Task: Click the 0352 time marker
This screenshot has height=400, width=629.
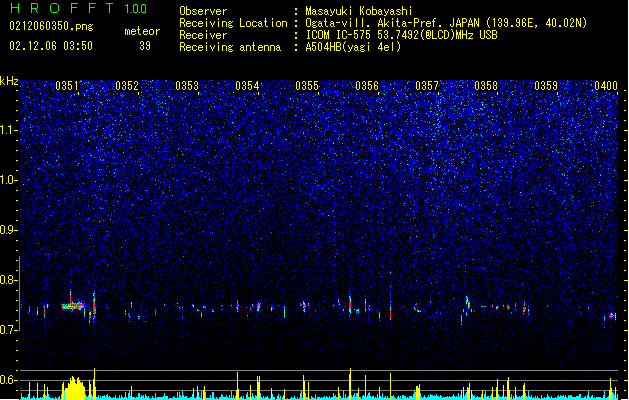Action: [x=127, y=86]
